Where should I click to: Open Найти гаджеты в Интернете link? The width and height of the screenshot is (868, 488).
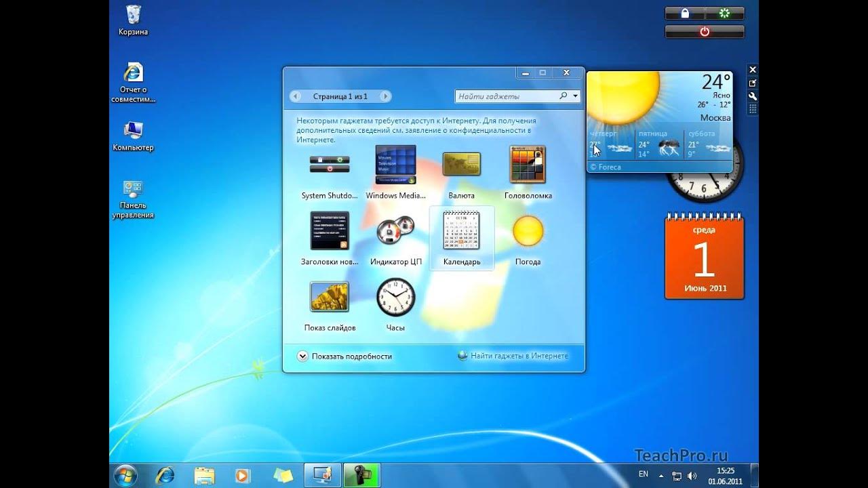[x=513, y=355]
